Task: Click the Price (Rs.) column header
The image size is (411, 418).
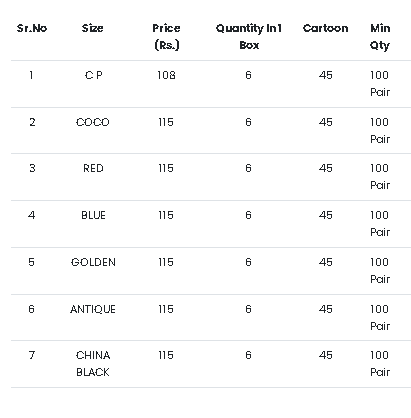Action: pyautogui.click(x=166, y=37)
